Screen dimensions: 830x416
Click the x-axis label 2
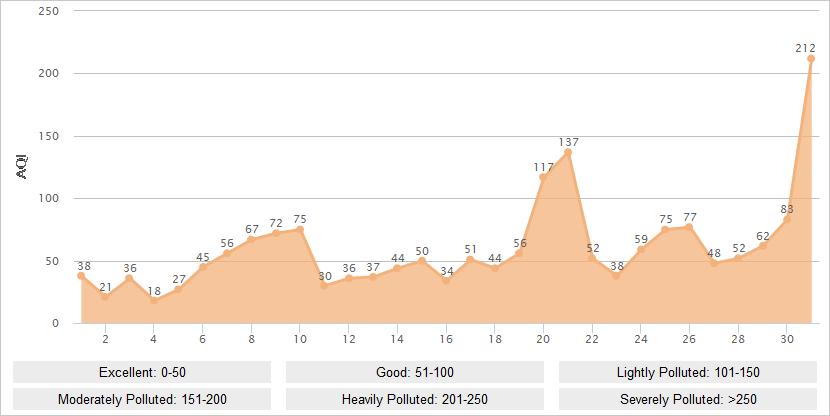point(105,339)
